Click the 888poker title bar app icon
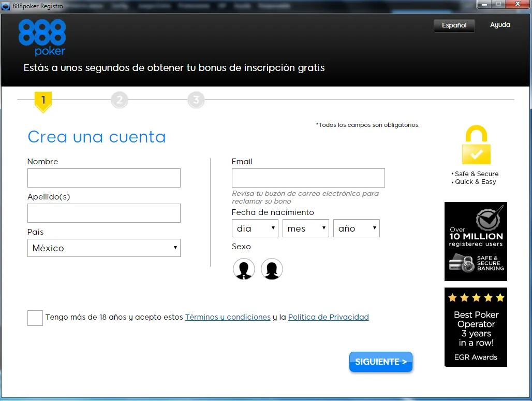 point(6,6)
